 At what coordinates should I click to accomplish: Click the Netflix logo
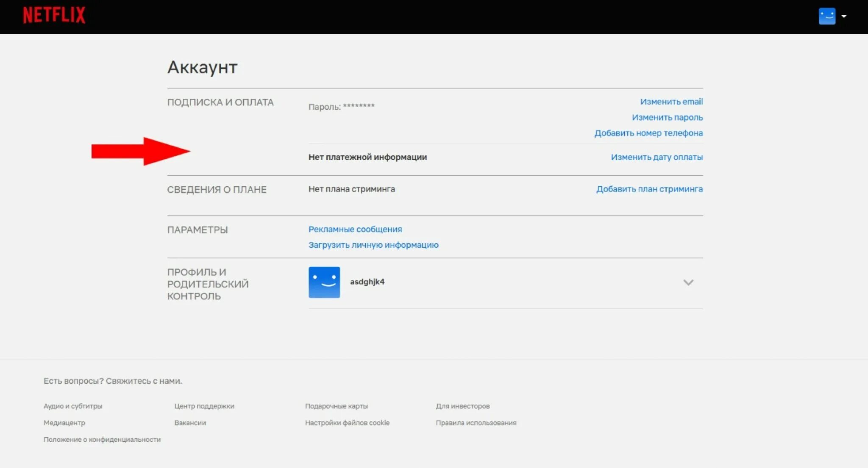click(x=54, y=15)
